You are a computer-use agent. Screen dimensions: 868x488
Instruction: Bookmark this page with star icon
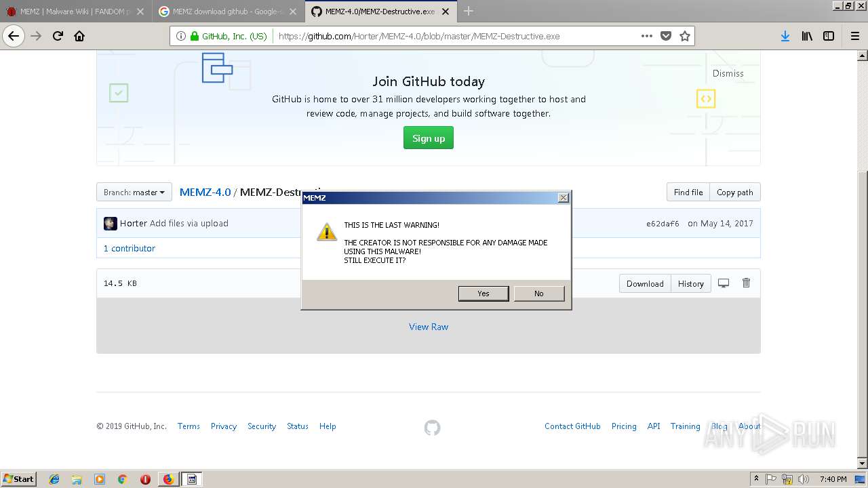click(685, 36)
